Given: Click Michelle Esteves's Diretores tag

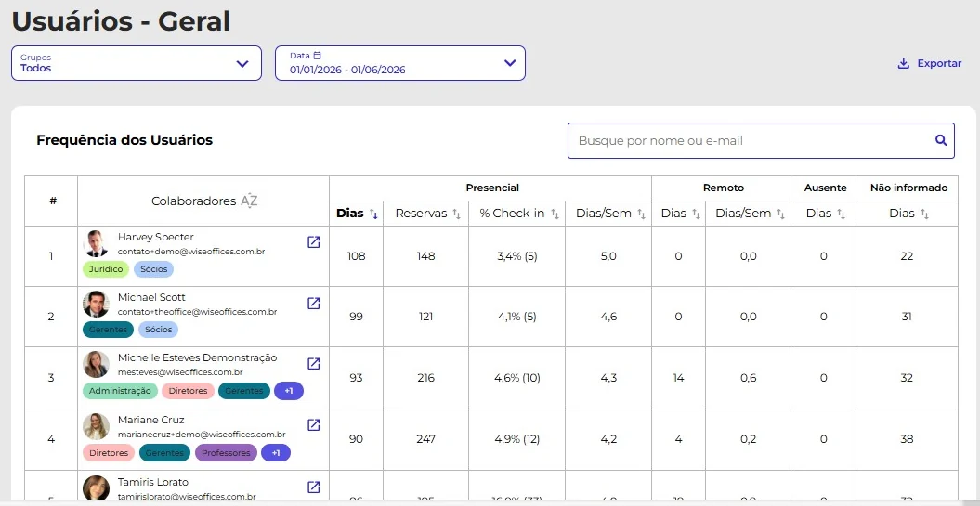Looking at the screenshot, I should (x=189, y=391).
